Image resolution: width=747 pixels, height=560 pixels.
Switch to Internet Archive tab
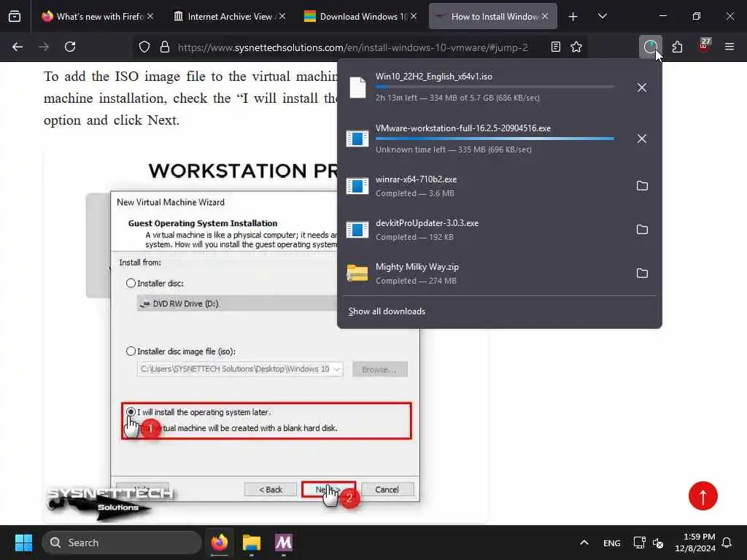click(x=229, y=17)
